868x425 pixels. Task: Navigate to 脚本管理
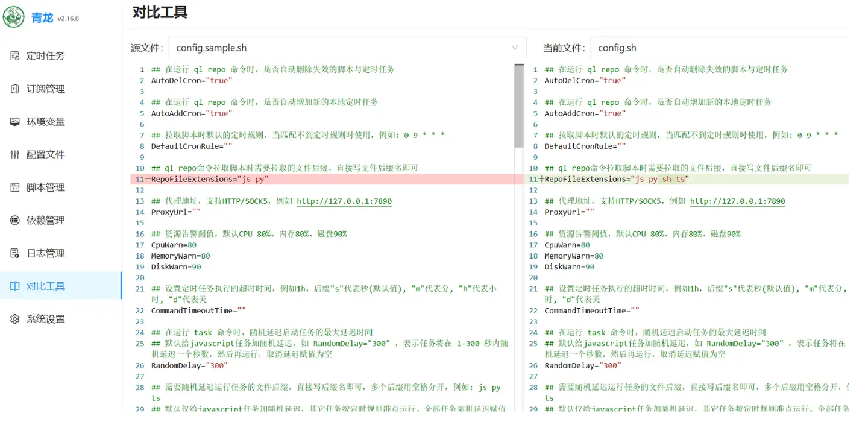click(60, 187)
